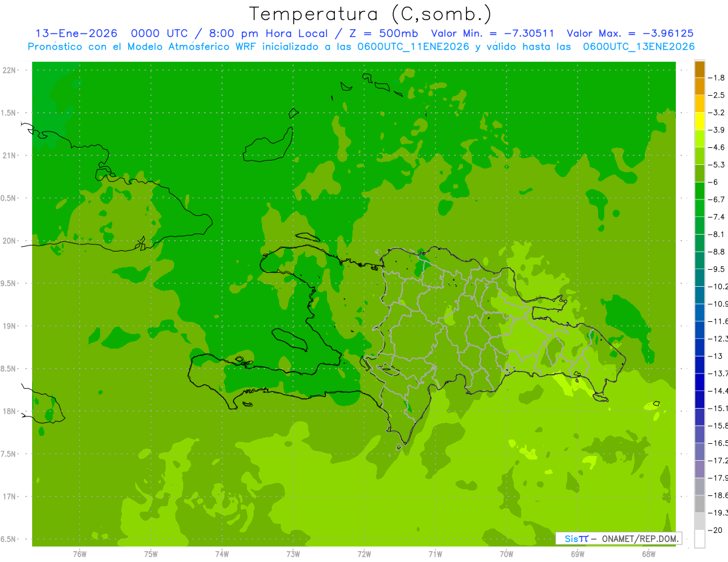
Task: Click the '73W' longitude label
Action: tap(293, 554)
